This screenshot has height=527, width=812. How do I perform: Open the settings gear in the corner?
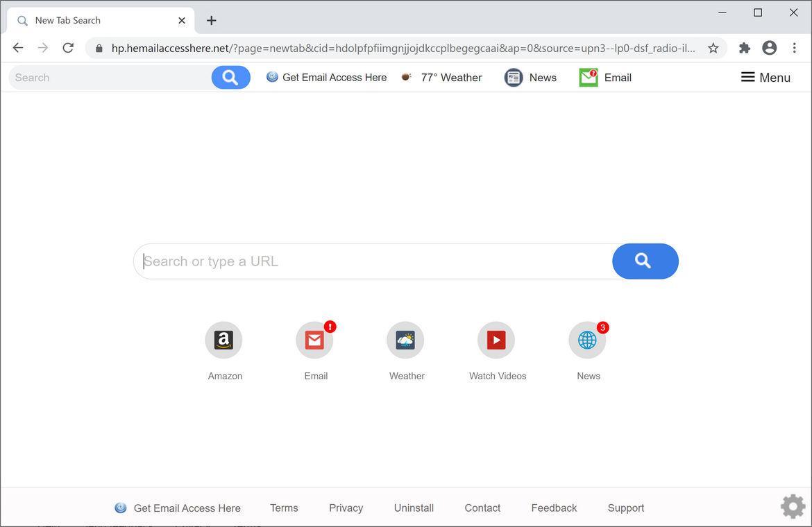pyautogui.click(x=792, y=506)
